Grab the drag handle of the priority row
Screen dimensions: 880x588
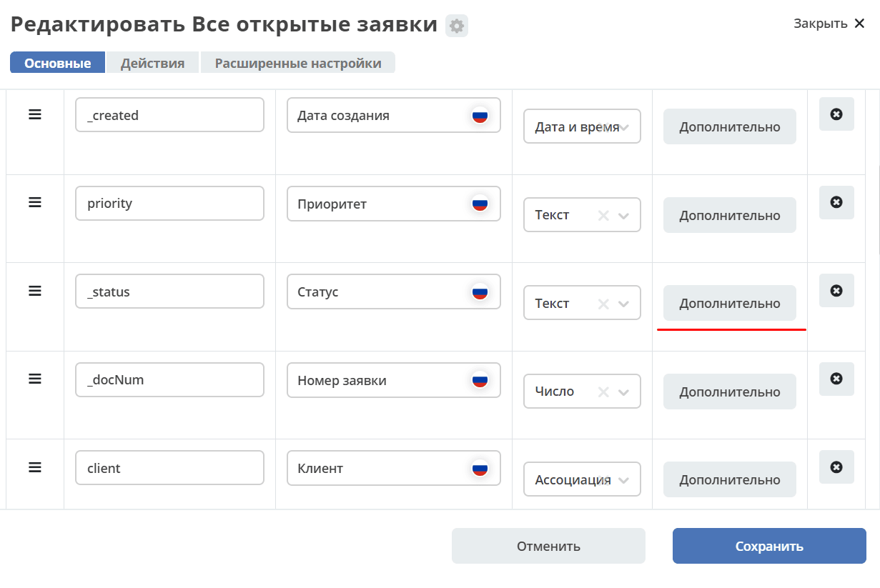(35, 202)
